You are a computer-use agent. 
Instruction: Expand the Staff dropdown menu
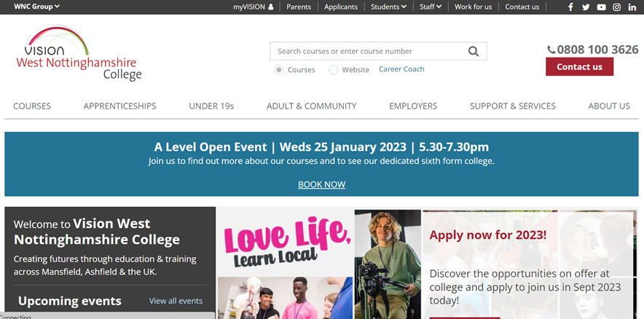[431, 7]
